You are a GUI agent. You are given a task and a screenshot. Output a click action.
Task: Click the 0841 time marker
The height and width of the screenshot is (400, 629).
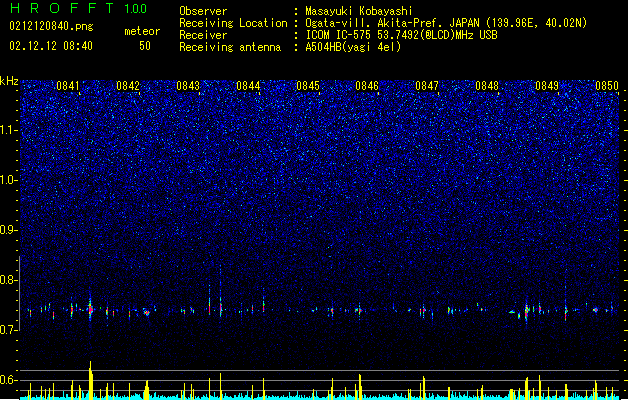68,85
